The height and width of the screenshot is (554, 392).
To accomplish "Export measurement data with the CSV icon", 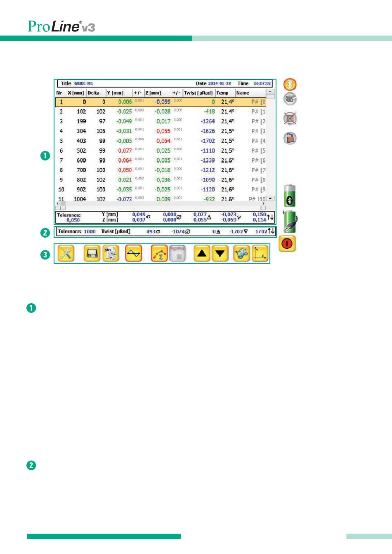I will (111, 254).
